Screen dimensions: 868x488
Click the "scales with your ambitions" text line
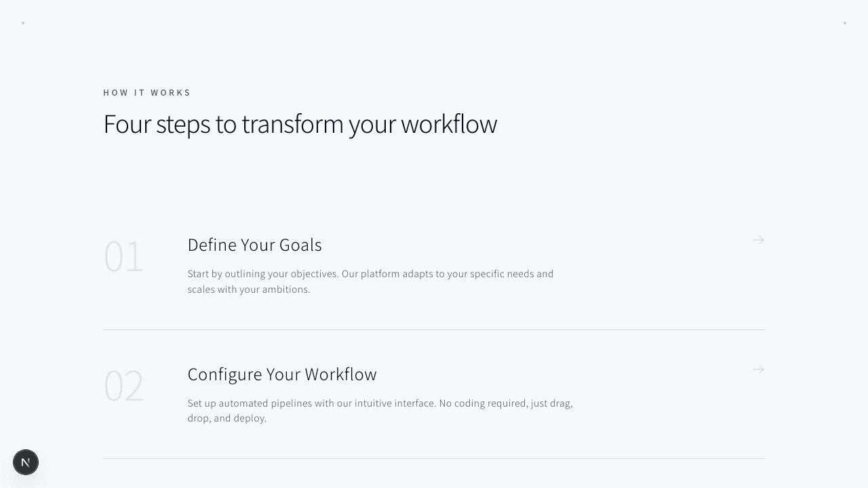pos(249,289)
